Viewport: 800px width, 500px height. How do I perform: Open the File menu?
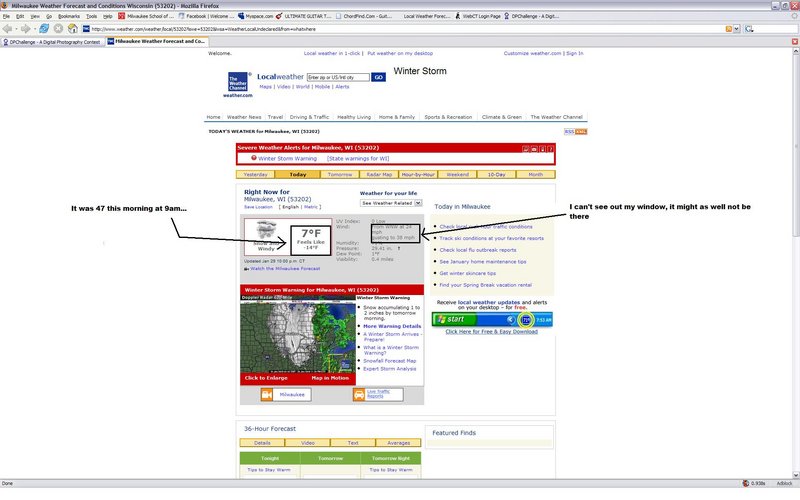pyautogui.click(x=6, y=16)
